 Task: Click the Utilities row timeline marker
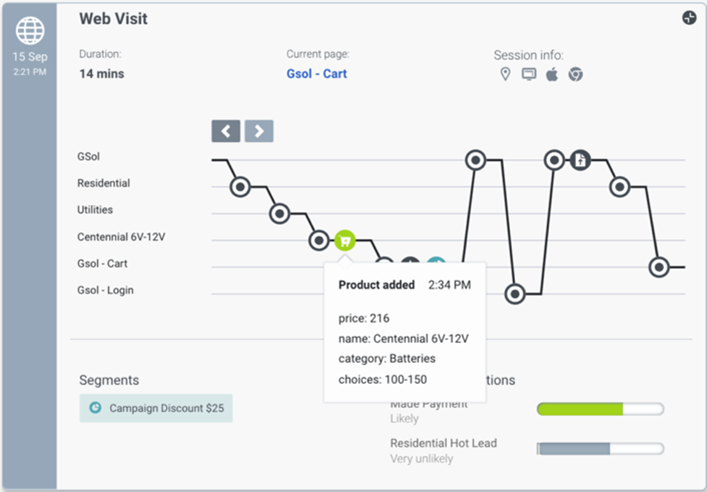(280, 213)
